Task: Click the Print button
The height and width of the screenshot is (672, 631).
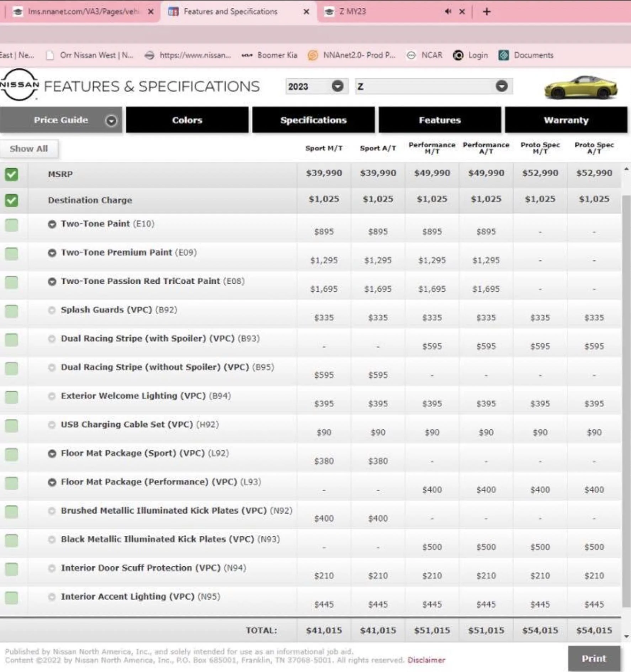Action: [x=594, y=658]
